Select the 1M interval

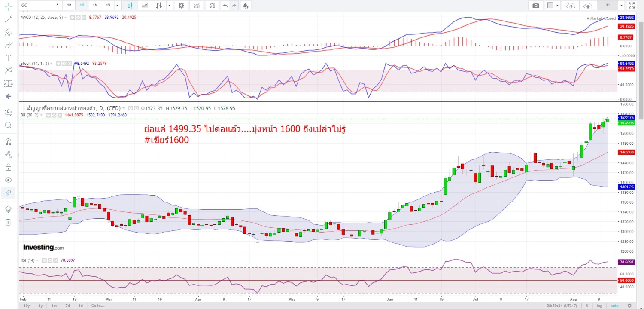[x=95, y=5]
